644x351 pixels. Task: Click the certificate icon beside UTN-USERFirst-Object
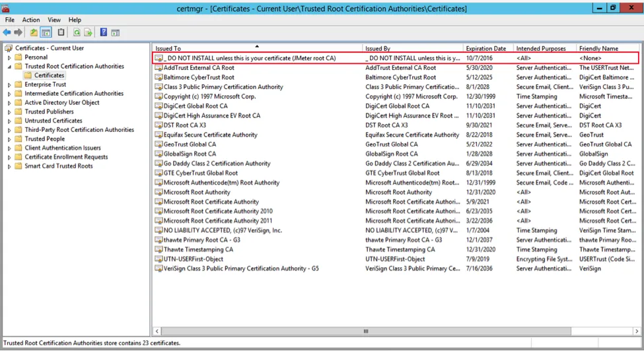(x=159, y=259)
